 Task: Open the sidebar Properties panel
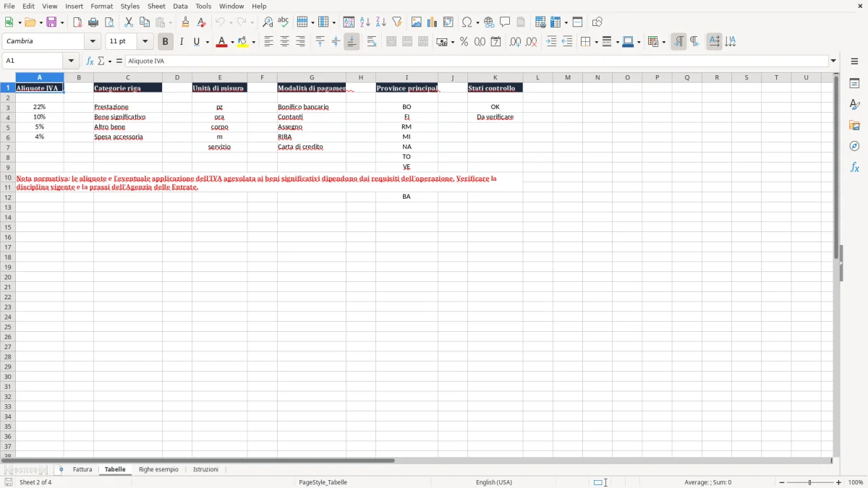854,84
